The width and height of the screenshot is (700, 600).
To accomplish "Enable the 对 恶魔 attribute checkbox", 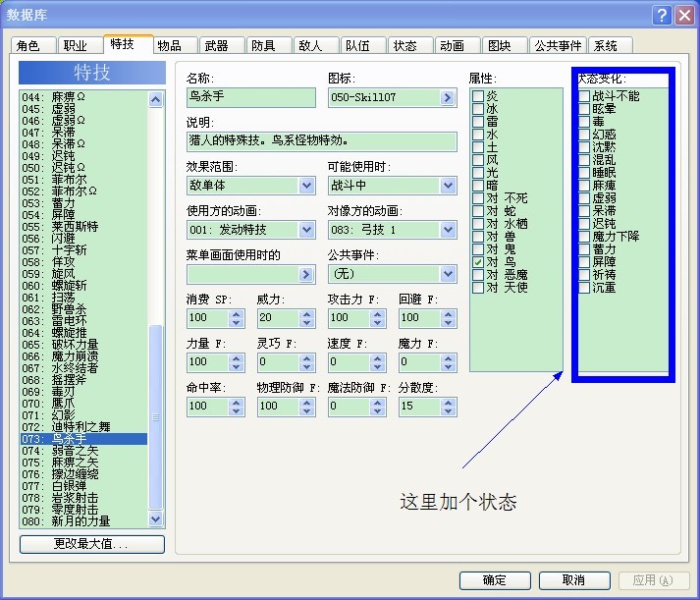I will pyautogui.click(x=478, y=275).
